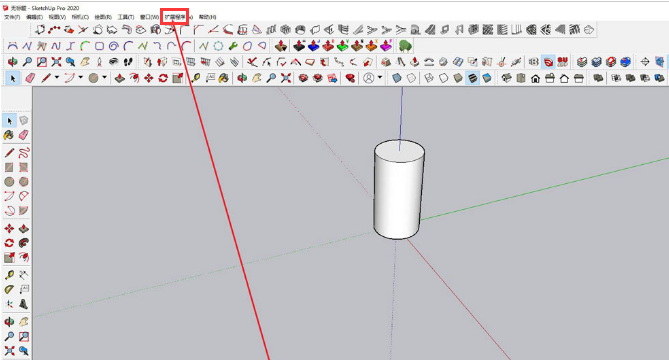Image resolution: width=669 pixels, height=360 pixels.
Task: Open 3D Warehouse from top toolbar
Action: point(303,78)
